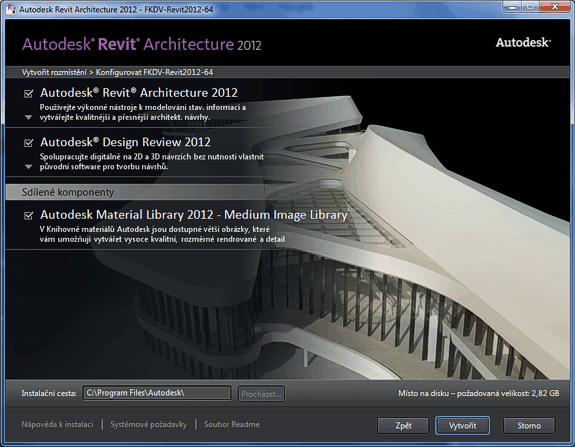Toggle Autodesk Material Library 2012 checkbox

coord(29,215)
